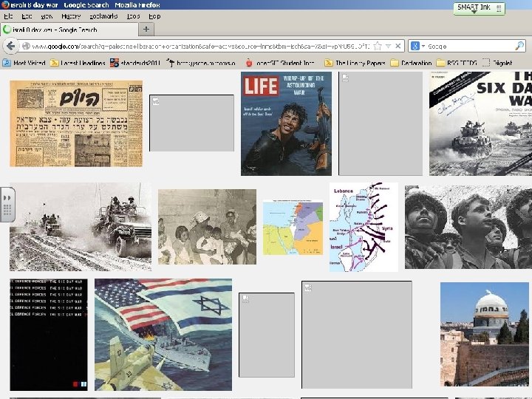The width and height of the screenshot is (532, 399).
Task: Open the Most Visited bookmarks icon
Action: coord(7,63)
